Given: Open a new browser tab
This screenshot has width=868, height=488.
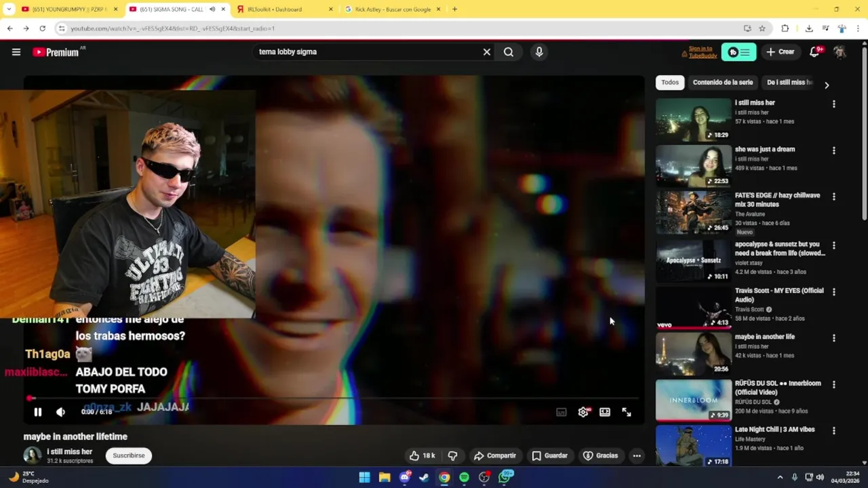Looking at the screenshot, I should [x=454, y=9].
